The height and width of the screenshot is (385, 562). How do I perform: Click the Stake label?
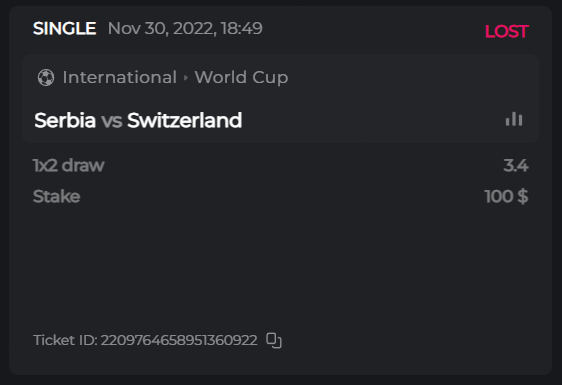(x=56, y=196)
